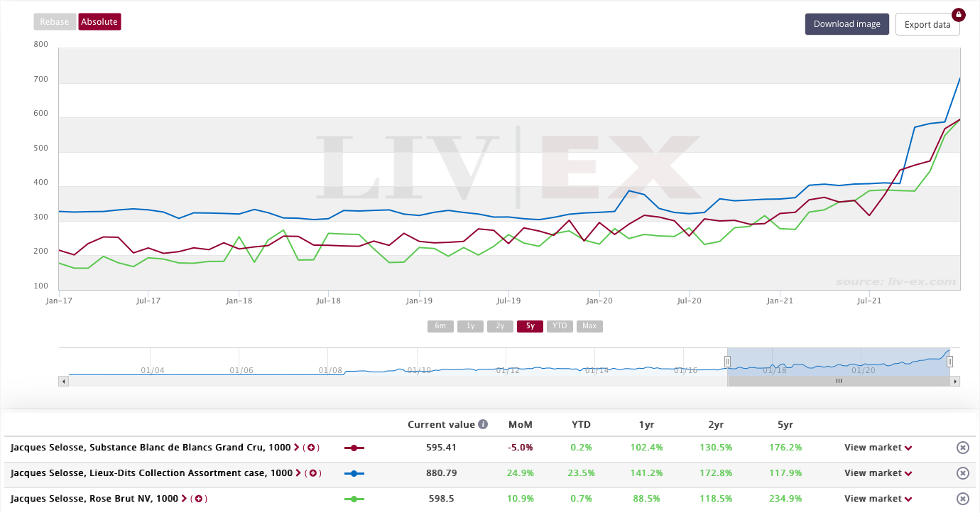This screenshot has width=980, height=513.
Task: Select the 2y time range
Action: pyautogui.click(x=500, y=326)
